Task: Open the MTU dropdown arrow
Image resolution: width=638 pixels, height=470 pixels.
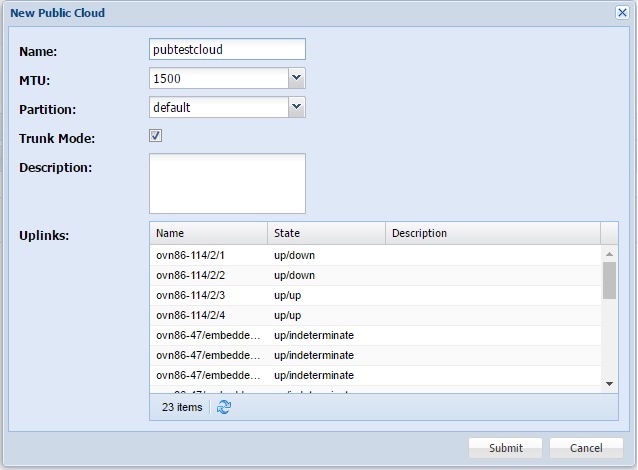Action: pyautogui.click(x=297, y=78)
